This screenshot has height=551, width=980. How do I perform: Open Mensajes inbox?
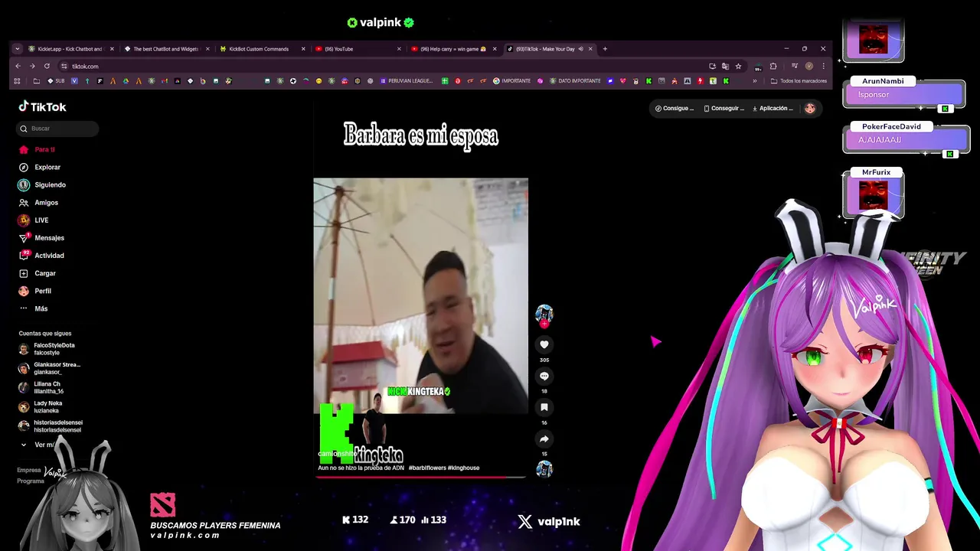click(x=41, y=237)
